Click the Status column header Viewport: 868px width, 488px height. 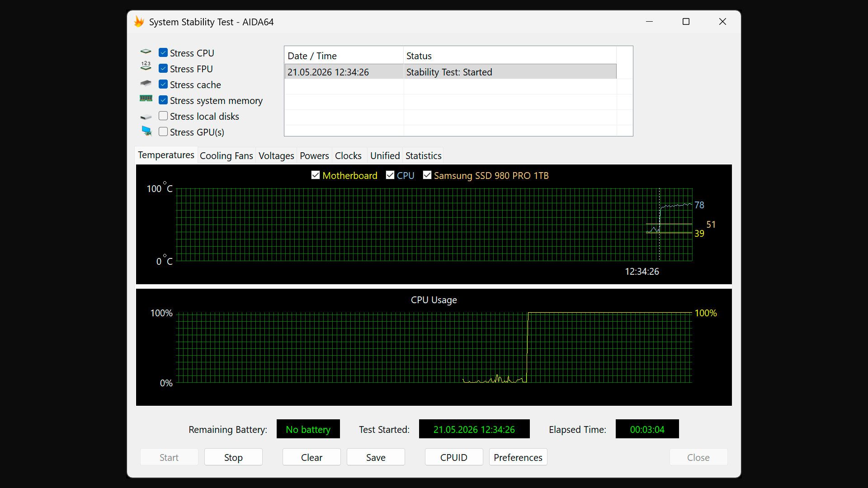click(x=510, y=56)
